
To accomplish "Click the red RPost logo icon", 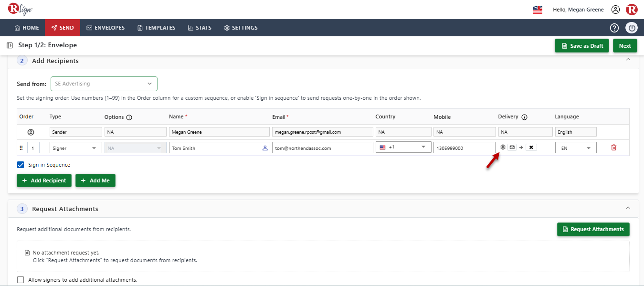I will point(632,10).
